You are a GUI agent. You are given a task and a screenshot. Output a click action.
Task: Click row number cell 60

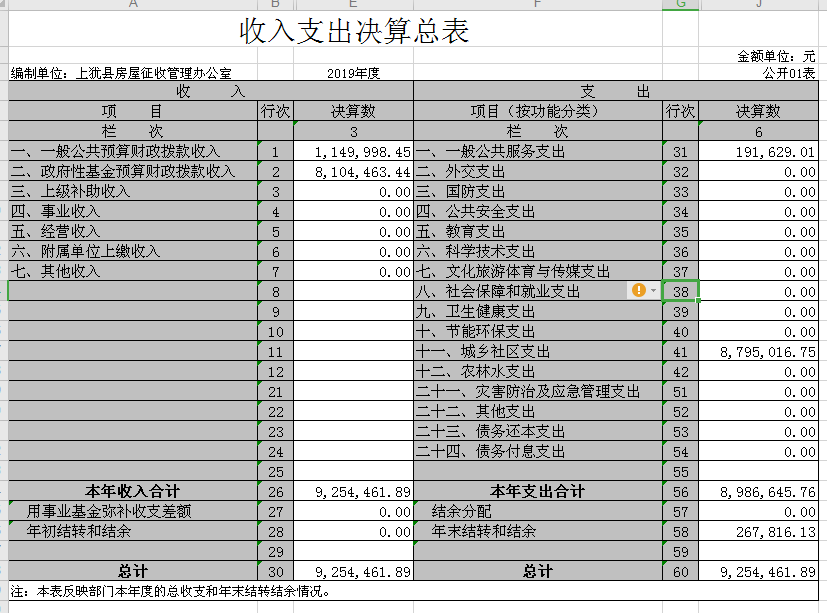point(680,571)
